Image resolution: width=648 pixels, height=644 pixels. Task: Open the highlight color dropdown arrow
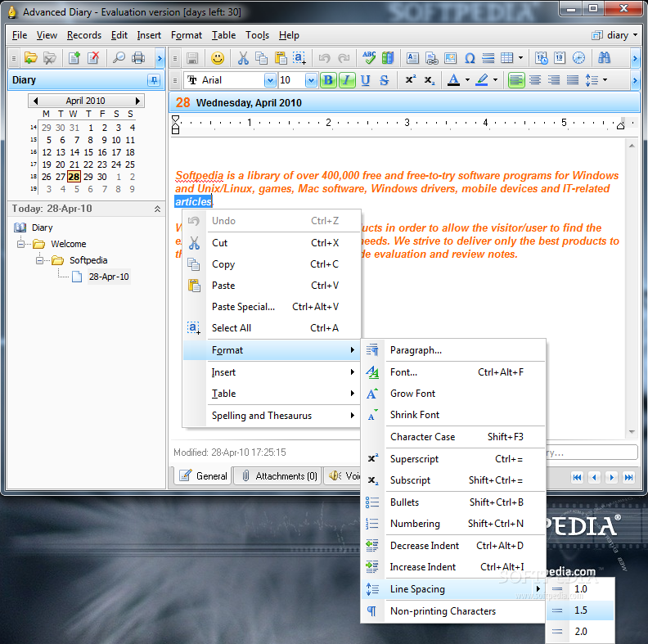tap(495, 79)
